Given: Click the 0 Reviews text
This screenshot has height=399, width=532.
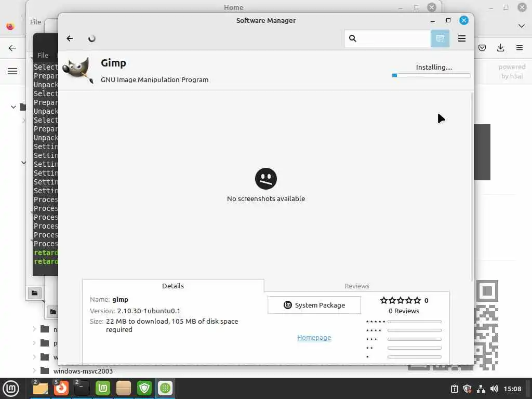Looking at the screenshot, I should coord(404,311).
